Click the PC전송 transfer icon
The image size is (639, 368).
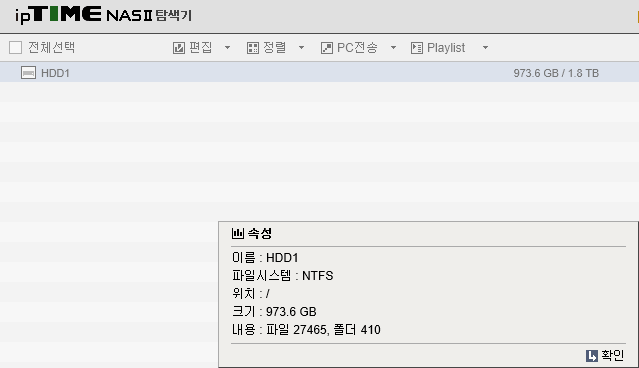coord(327,48)
